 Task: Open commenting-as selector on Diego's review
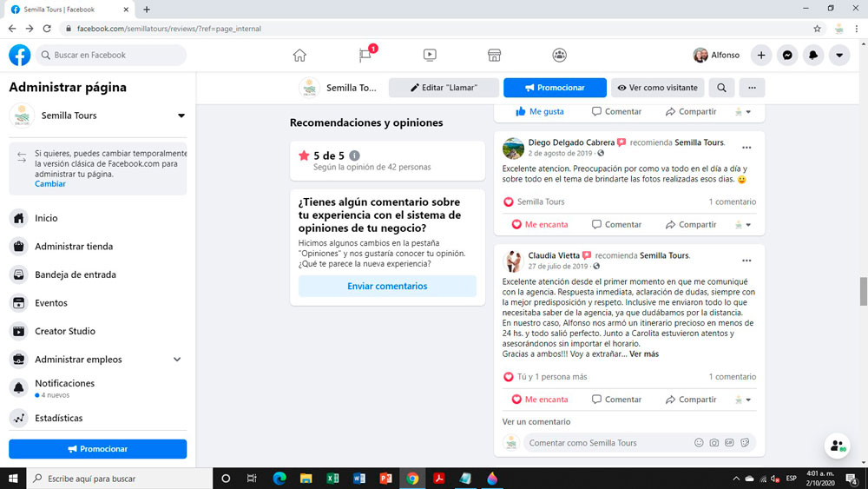742,225
